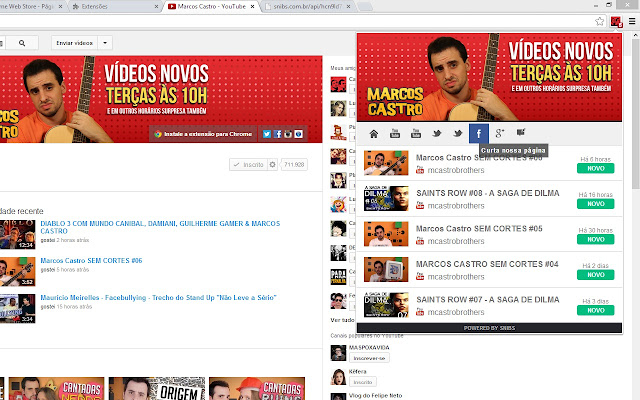This screenshot has width=640, height=400.
Task: Click the Inscrito subscribed button
Action: [x=248, y=164]
